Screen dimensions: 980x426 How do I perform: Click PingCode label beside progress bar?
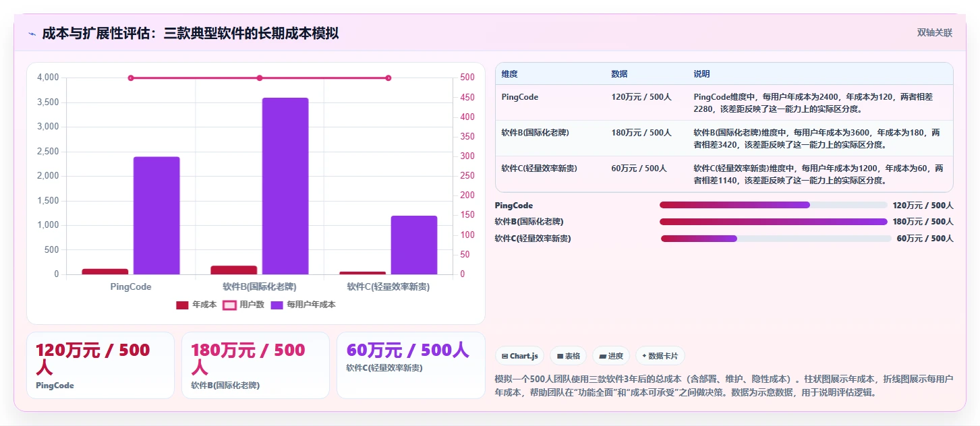point(514,206)
